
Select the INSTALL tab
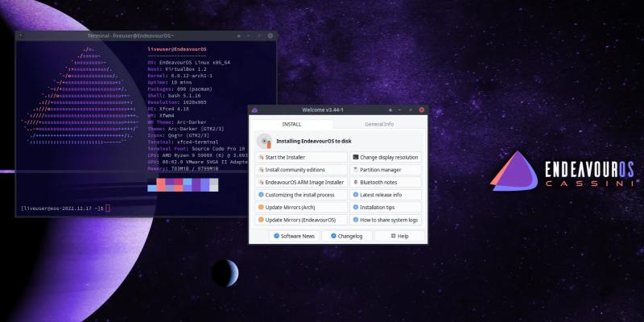(291, 125)
